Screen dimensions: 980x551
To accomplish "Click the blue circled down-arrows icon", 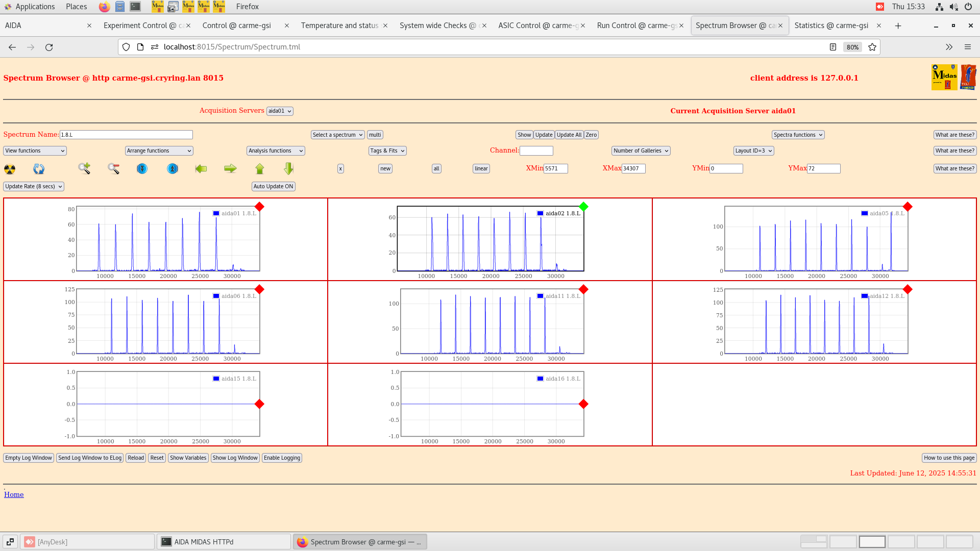I will point(142,168).
